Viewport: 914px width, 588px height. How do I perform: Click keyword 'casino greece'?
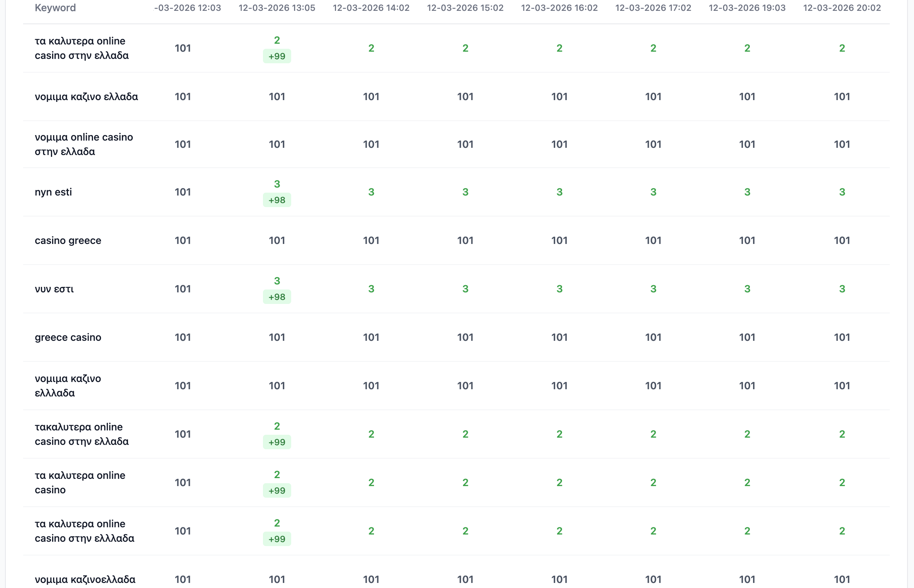pos(68,241)
